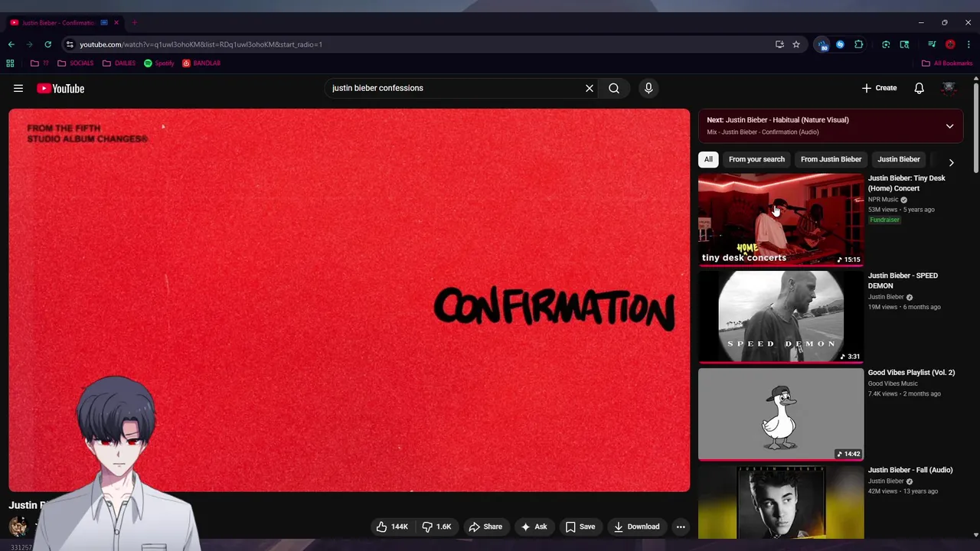This screenshot has width=980, height=551.
Task: Save the video to a playlist
Action: tap(580, 527)
